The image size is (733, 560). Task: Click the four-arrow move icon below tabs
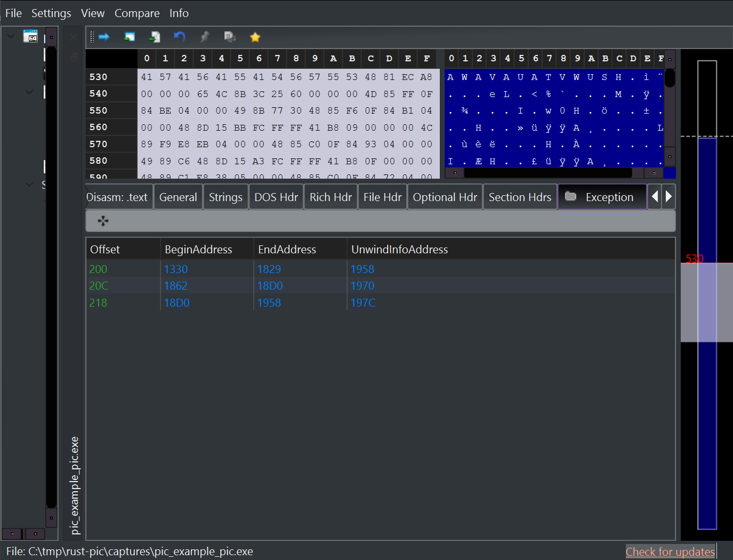103,221
